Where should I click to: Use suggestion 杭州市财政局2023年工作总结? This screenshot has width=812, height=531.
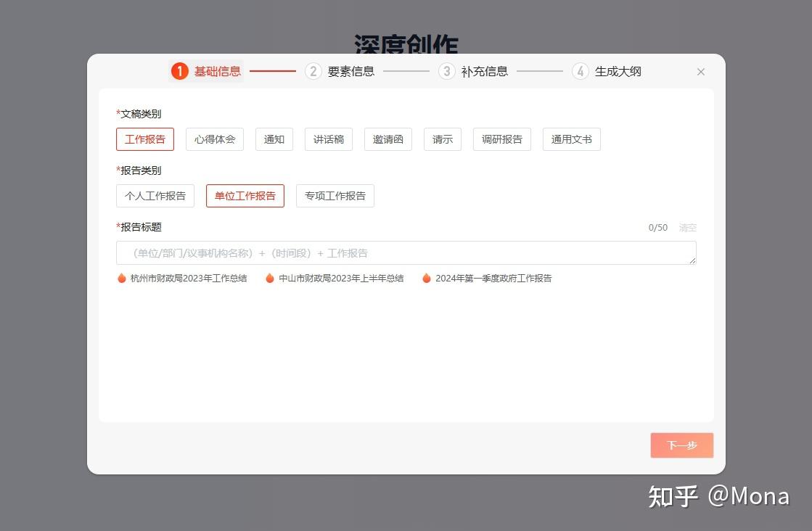(x=189, y=279)
